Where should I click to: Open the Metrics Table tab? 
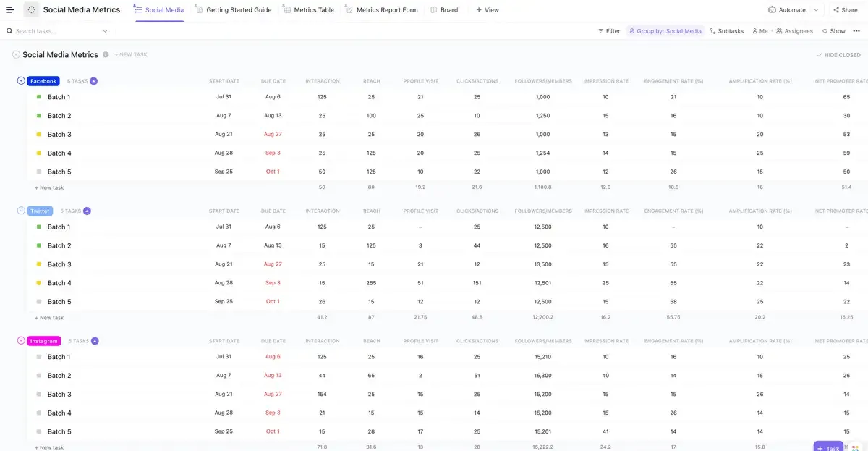[x=309, y=10]
